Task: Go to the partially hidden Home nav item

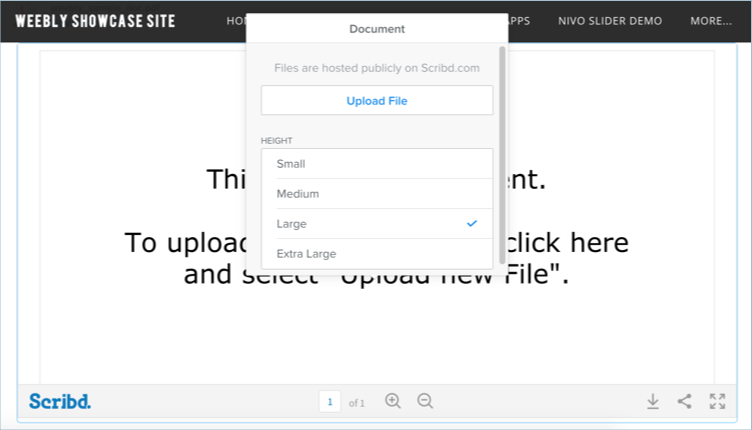Action: coord(236,21)
